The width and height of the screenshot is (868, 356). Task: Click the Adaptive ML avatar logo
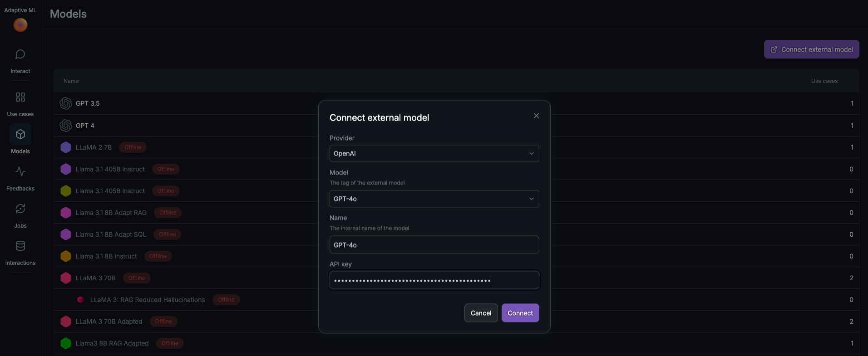20,25
